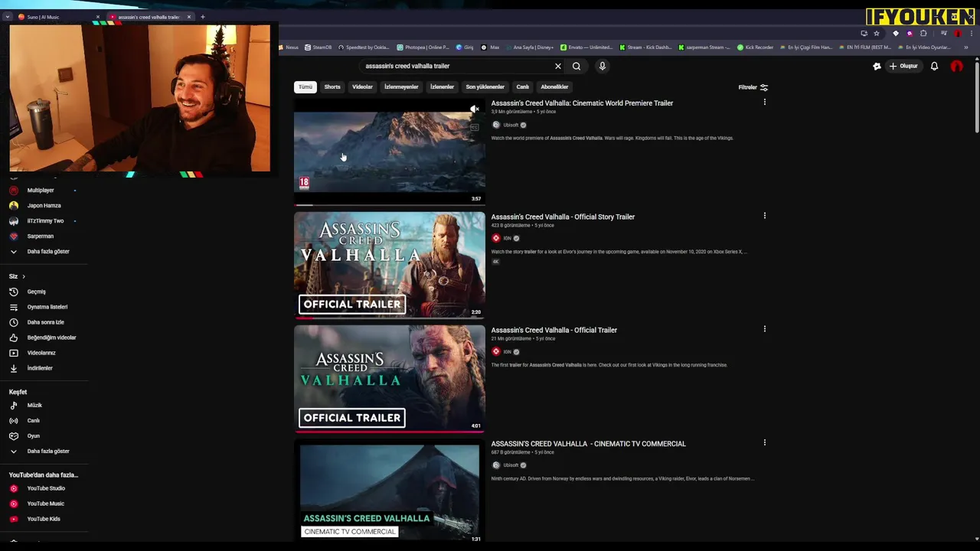Open Ubisoft channel avatar under Cinematic World Premiere

496,125
